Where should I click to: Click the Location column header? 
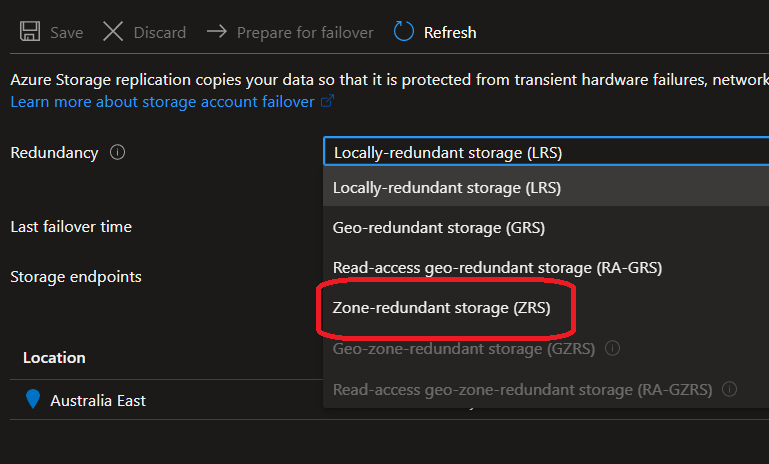pyautogui.click(x=54, y=357)
